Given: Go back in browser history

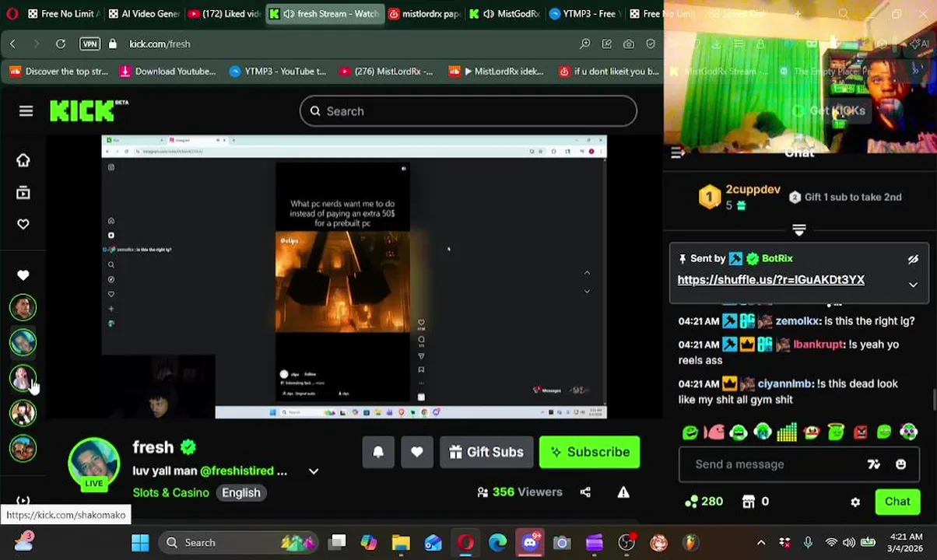Looking at the screenshot, I should pyautogui.click(x=12, y=44).
